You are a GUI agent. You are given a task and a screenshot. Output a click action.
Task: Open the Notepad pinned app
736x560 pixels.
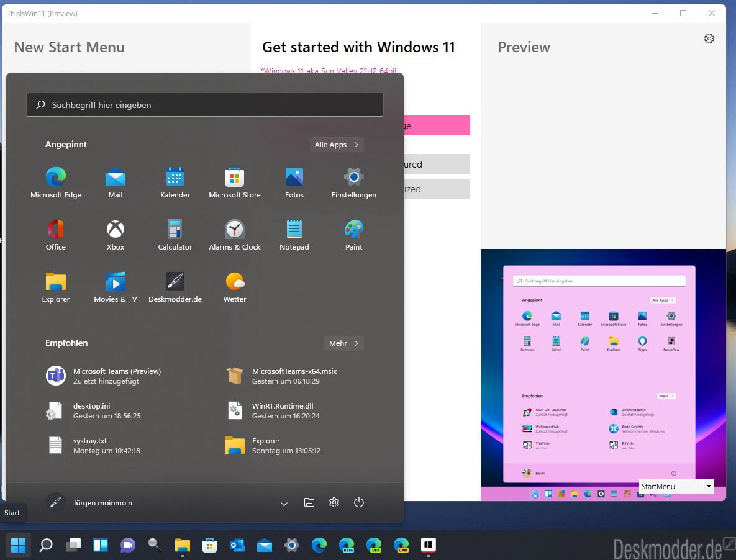click(294, 235)
